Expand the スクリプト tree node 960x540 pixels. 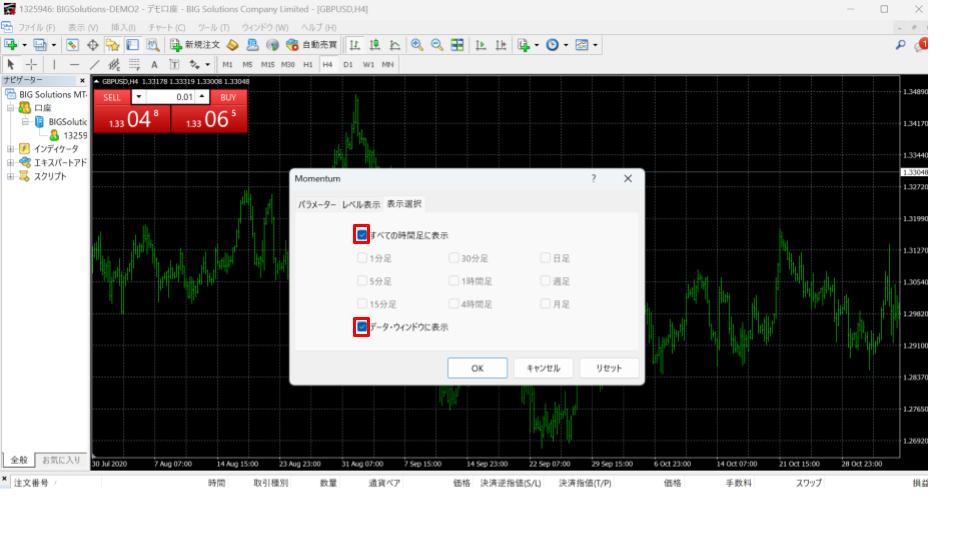pyautogui.click(x=9, y=177)
